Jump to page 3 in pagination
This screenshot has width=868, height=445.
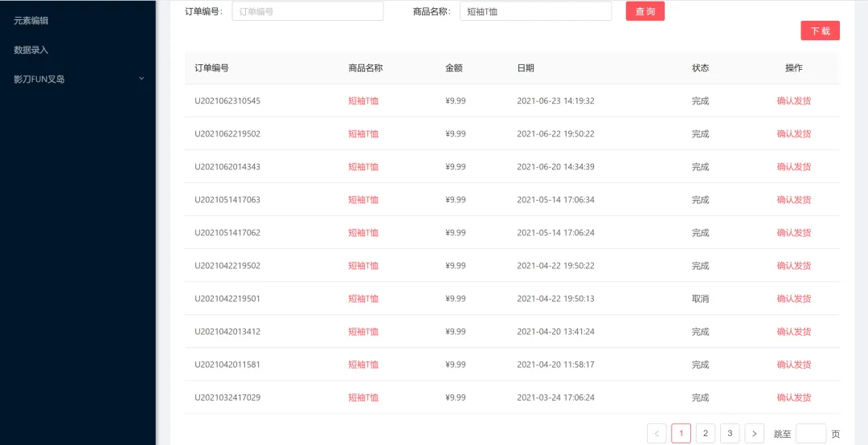[730, 434]
